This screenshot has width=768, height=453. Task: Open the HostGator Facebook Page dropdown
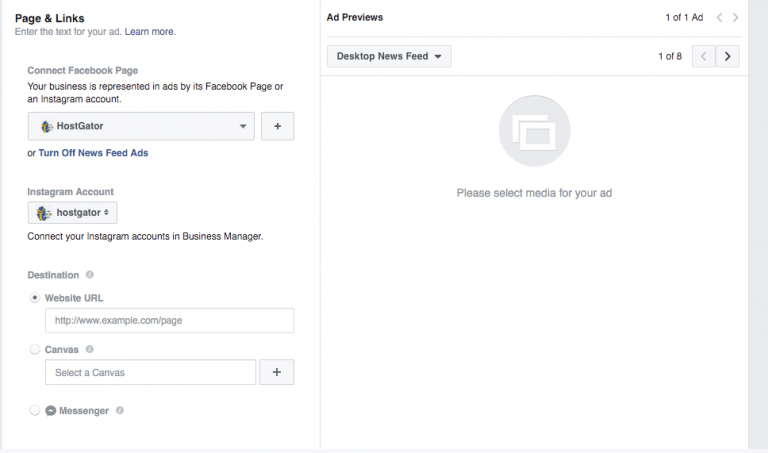tap(141, 126)
